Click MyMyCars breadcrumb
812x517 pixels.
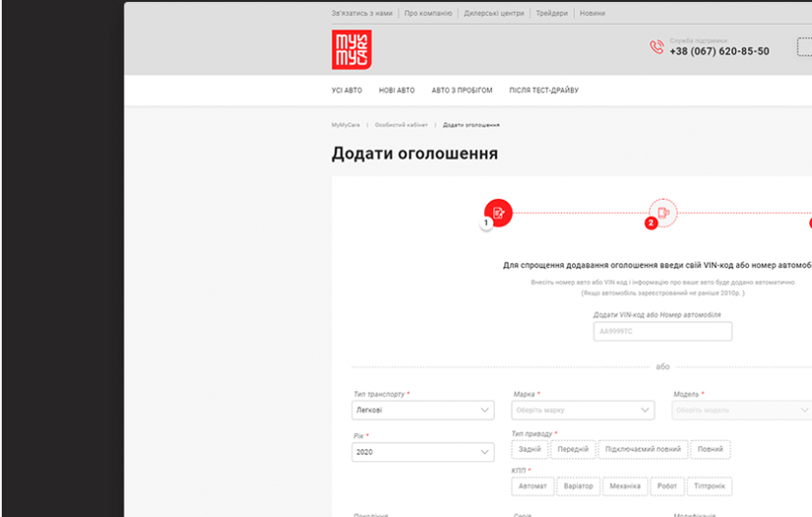(345, 125)
